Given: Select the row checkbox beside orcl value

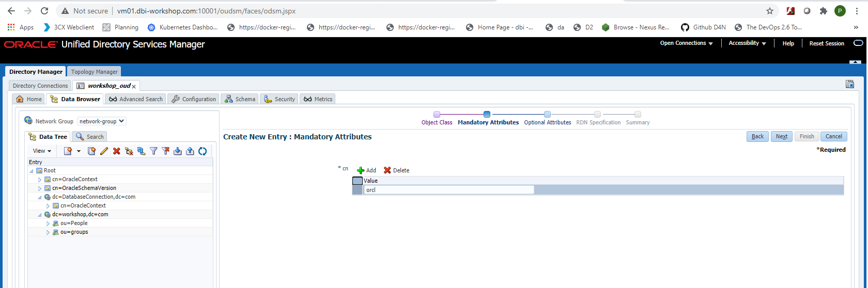Looking at the screenshot, I should [357, 190].
